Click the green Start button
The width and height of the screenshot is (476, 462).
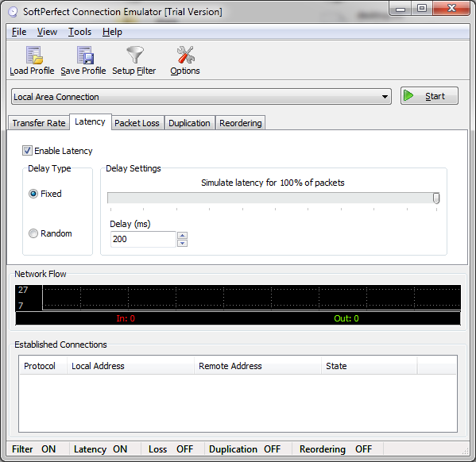(429, 96)
